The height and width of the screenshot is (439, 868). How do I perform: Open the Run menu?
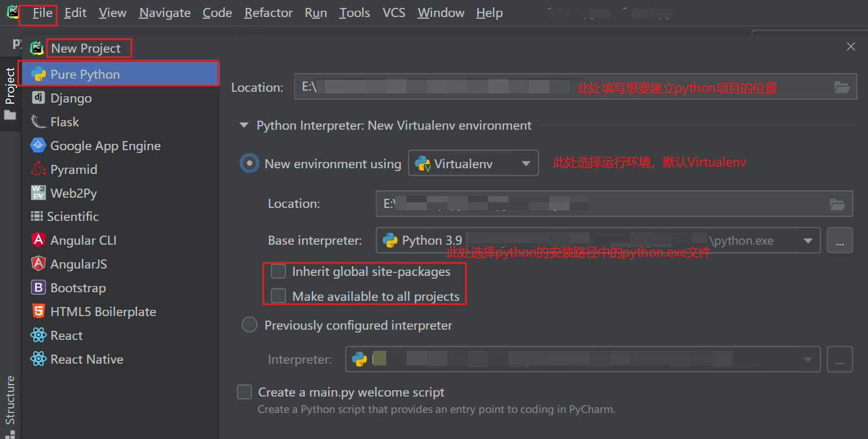(316, 12)
